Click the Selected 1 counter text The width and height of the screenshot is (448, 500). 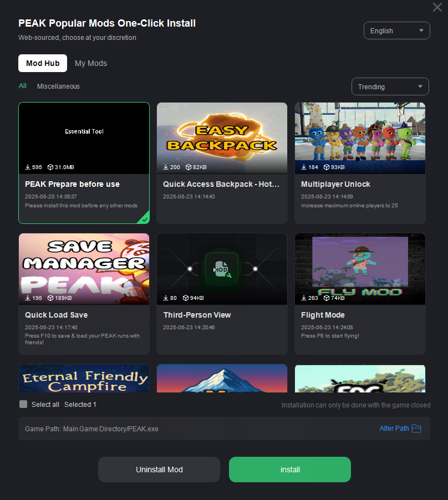[x=80, y=404]
